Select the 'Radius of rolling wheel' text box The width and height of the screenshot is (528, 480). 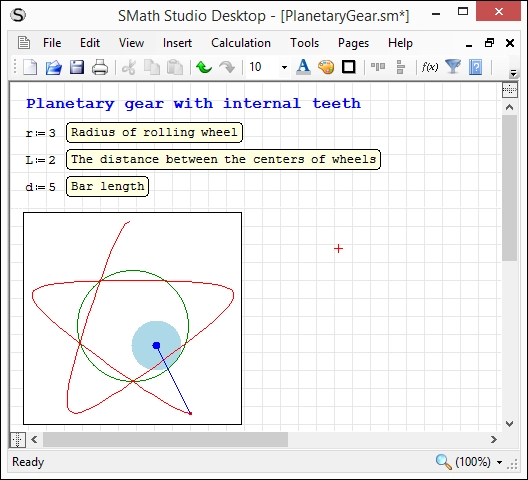point(154,132)
